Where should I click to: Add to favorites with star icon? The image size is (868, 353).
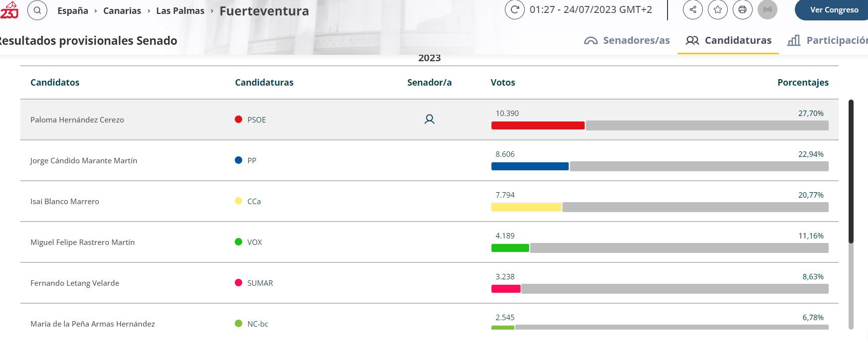coord(718,9)
